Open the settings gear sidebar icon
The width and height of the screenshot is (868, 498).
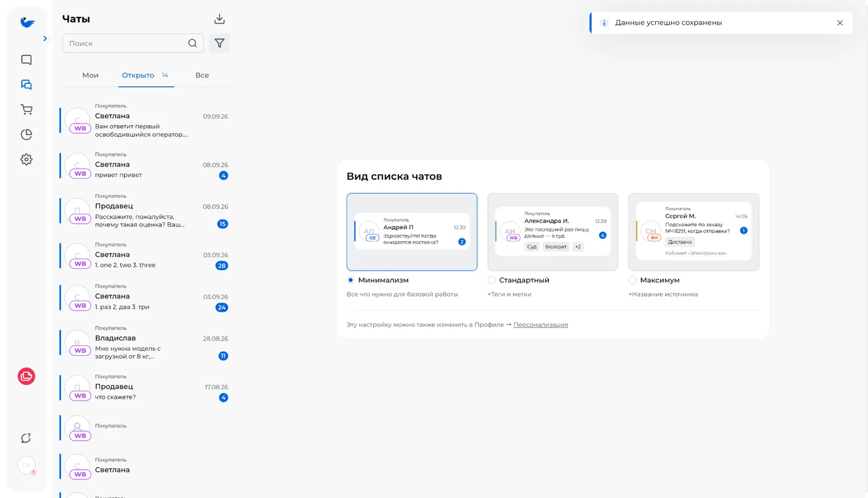coord(27,159)
